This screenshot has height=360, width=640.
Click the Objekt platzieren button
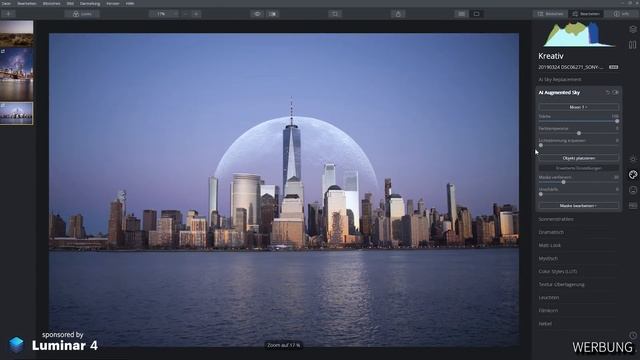[578, 158]
